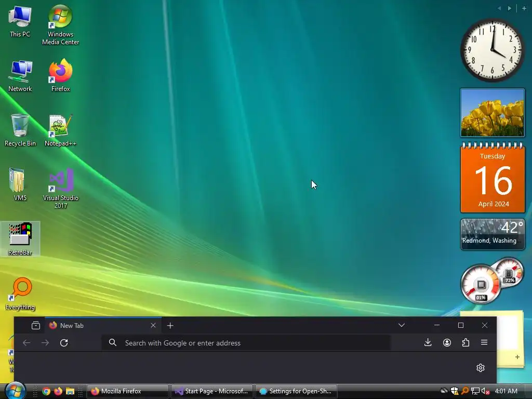Click the Everything magnifier tray icon

pyautogui.click(x=465, y=391)
